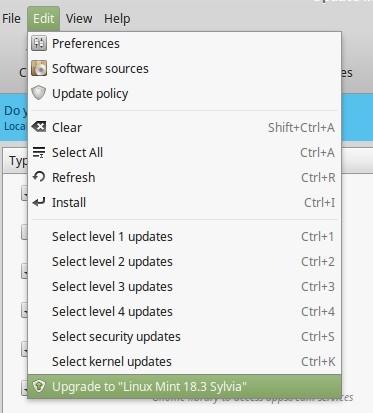The image size is (373, 413).
Task: Click the upgrade shield icon beside Sylvia
Action: pyautogui.click(x=39, y=387)
